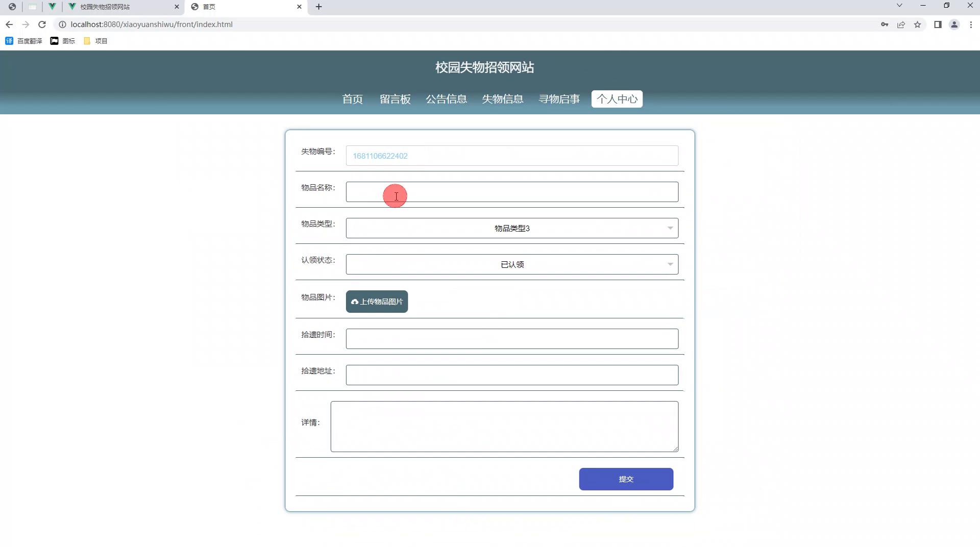The height and width of the screenshot is (547, 980).
Task: Open the 百度翻译 bookmark
Action: point(23,41)
